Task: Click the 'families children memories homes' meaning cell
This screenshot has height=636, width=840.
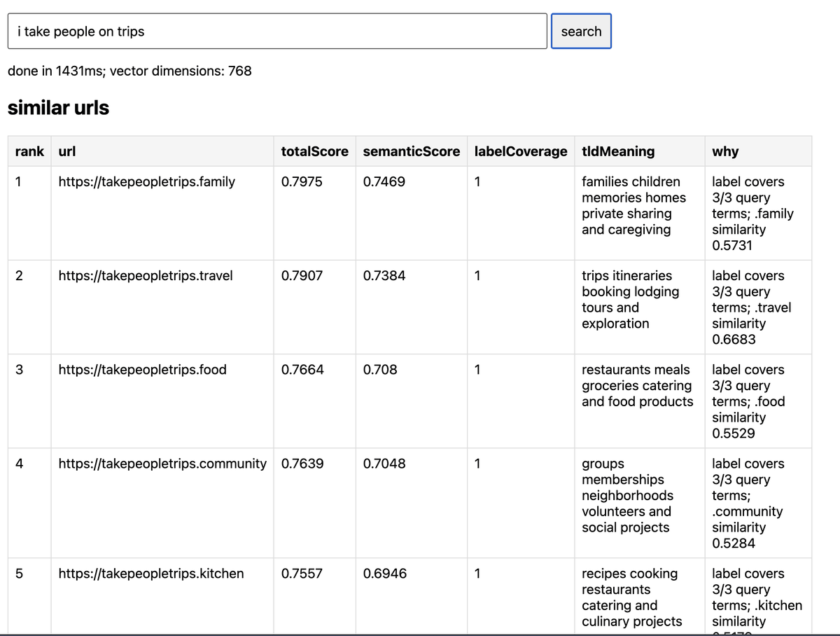Action: [x=640, y=213]
